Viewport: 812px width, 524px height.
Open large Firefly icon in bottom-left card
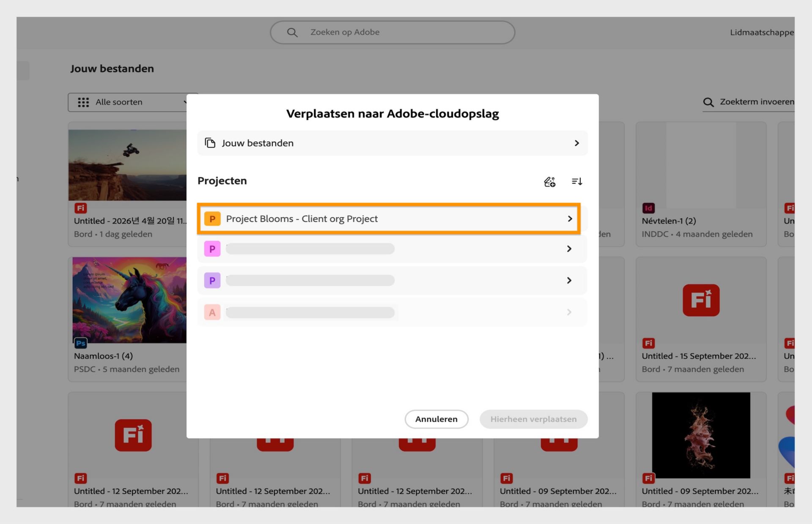click(x=133, y=435)
